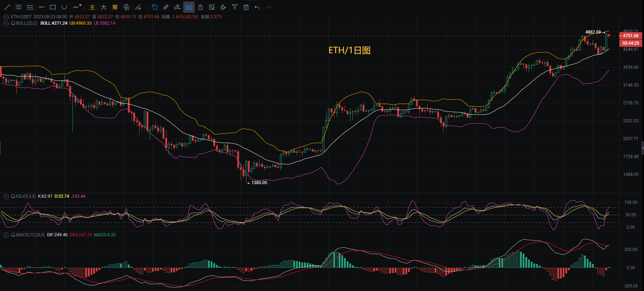
Task: Click the 筹 chip distribution button
Action: (x=115, y=7)
